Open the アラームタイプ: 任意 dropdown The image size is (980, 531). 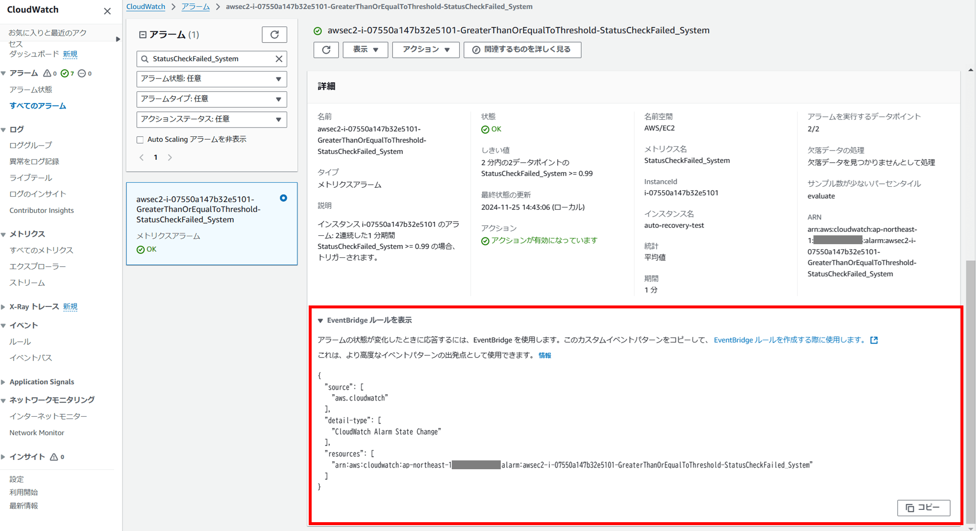pos(212,99)
